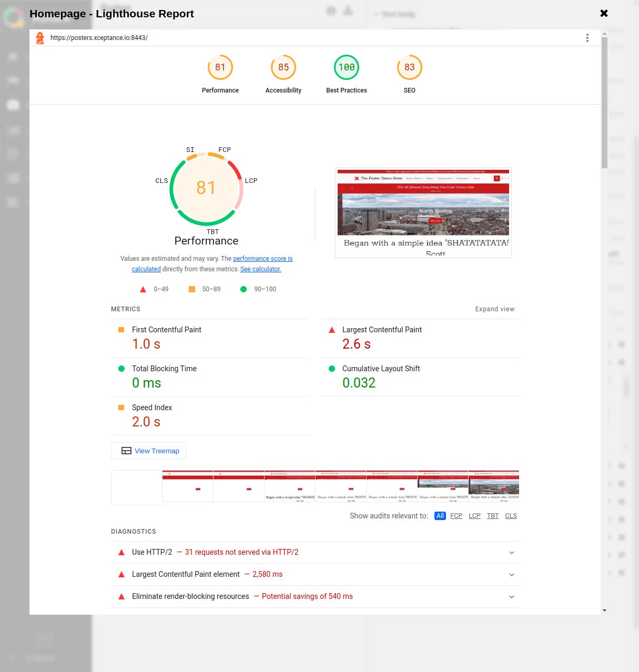Click red triangle beside Eliminate render-blocking resources
The height and width of the screenshot is (672, 639).
[121, 596]
